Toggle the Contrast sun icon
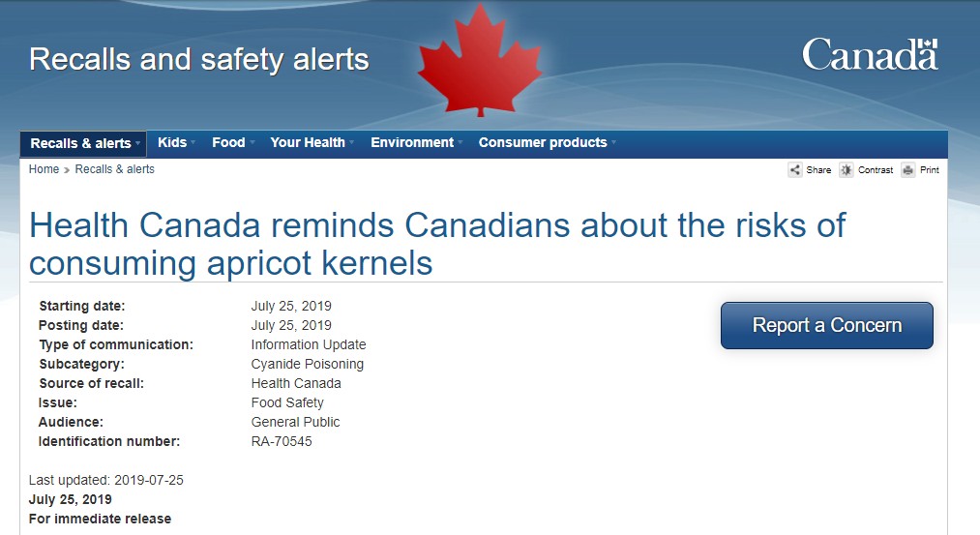Viewport: 980px width, 535px height. click(x=846, y=170)
